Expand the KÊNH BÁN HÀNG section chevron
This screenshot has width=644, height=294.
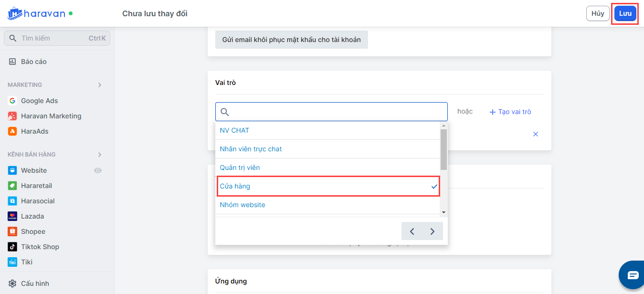click(100, 155)
